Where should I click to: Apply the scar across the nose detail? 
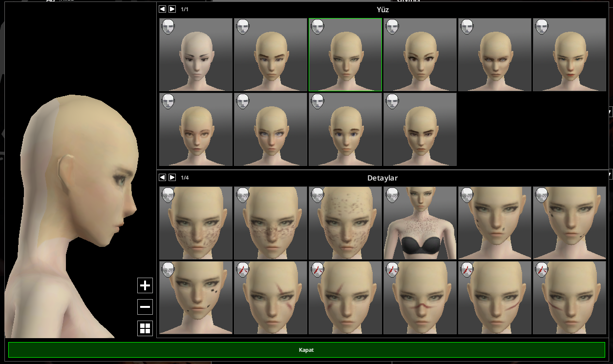(420, 298)
